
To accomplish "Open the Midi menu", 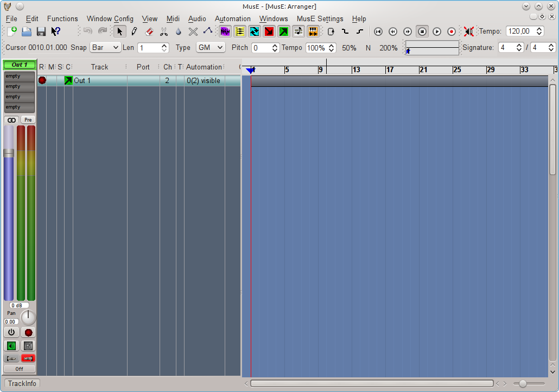I will 173,18.
